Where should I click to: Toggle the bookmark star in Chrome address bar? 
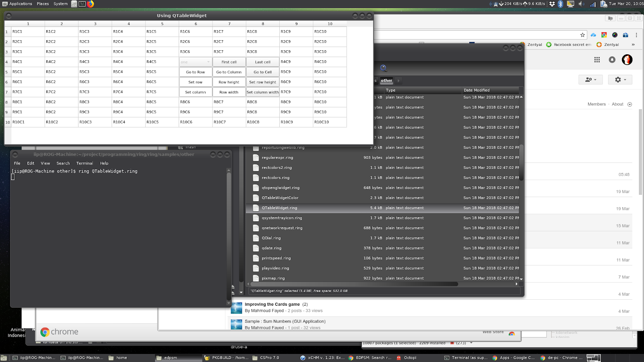pyautogui.click(x=582, y=35)
